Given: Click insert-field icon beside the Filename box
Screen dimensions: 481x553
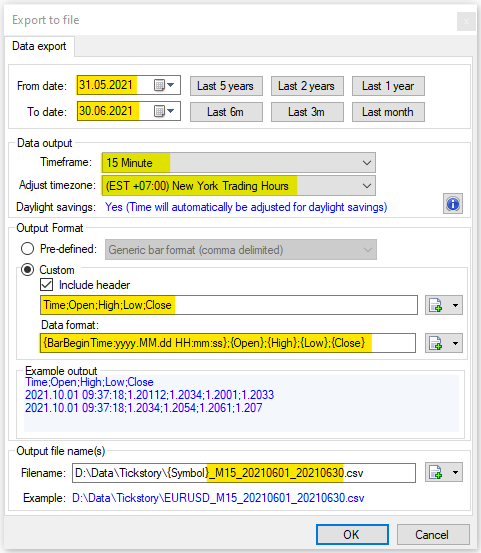Looking at the screenshot, I should tap(436, 472).
